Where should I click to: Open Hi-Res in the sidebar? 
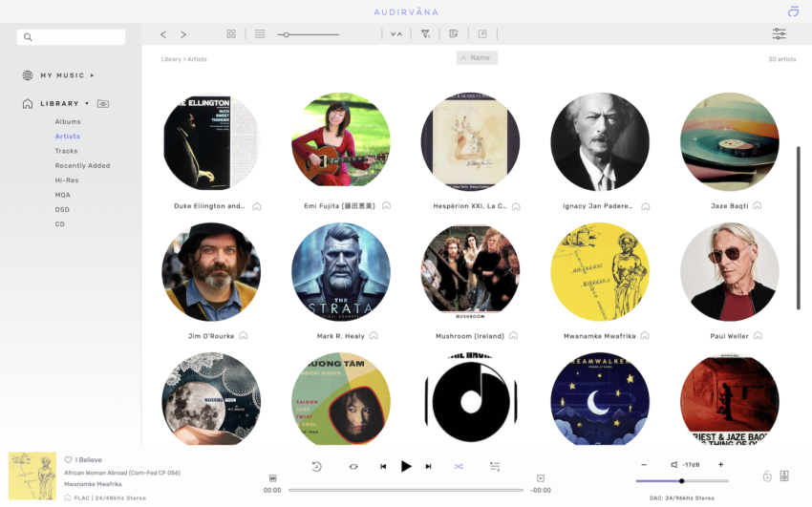pyautogui.click(x=67, y=180)
